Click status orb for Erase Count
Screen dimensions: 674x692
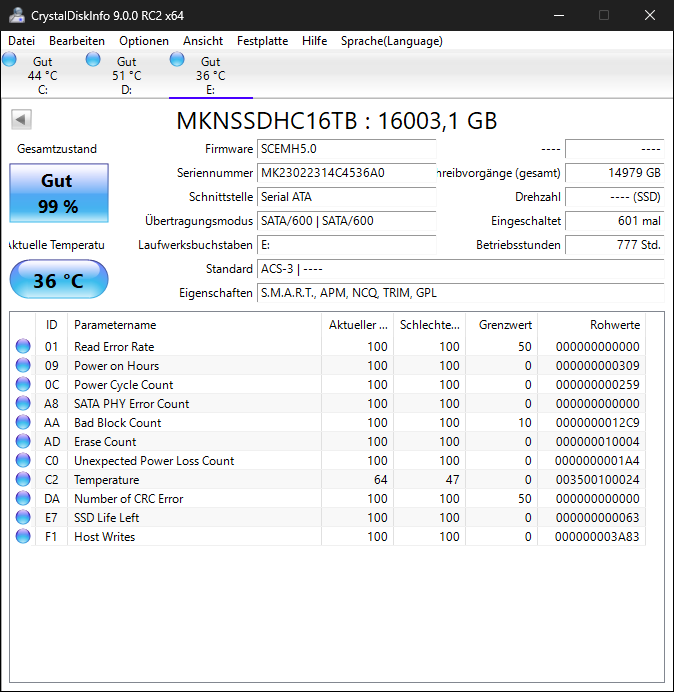(23, 441)
